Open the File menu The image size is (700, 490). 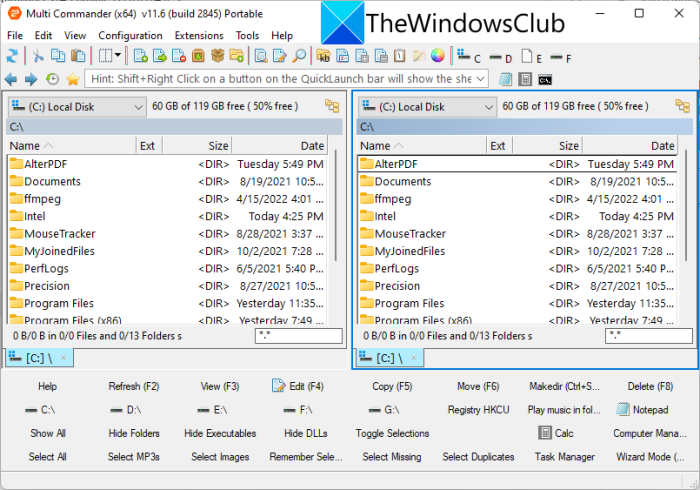(15, 35)
